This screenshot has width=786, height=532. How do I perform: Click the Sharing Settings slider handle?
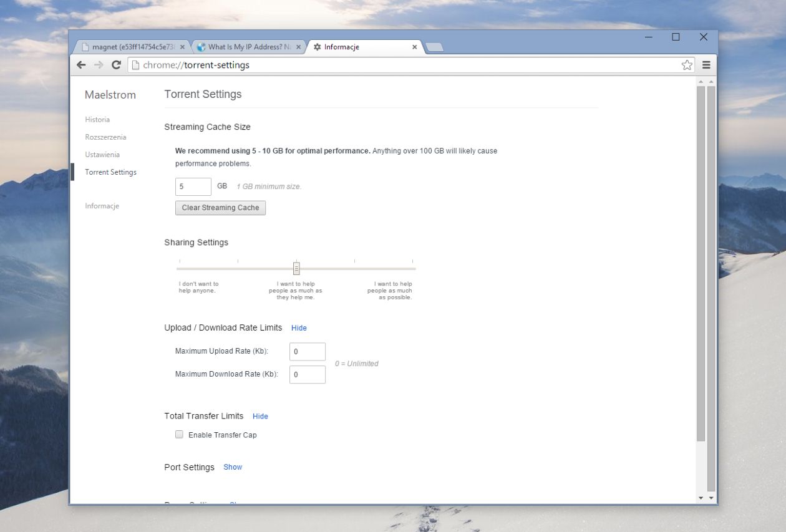296,268
